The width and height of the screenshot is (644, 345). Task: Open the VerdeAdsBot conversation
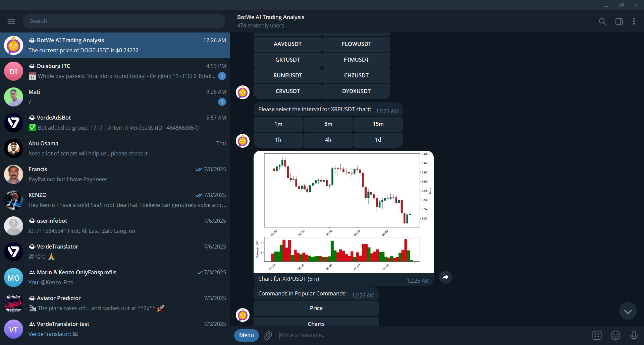(115, 123)
